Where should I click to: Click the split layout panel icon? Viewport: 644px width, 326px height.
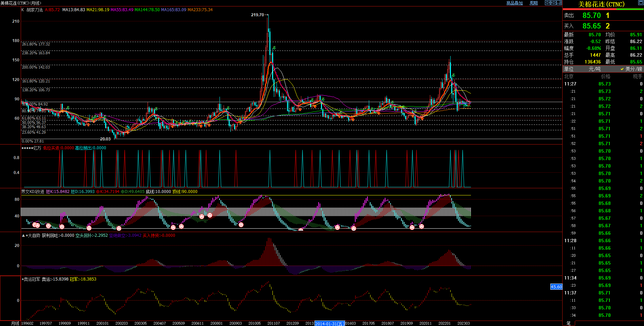[x=559, y=3]
